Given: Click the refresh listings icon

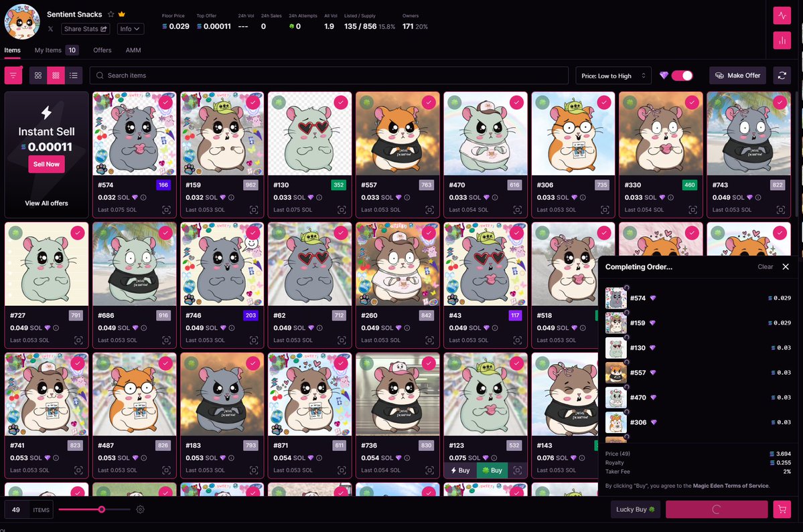Looking at the screenshot, I should (x=782, y=75).
